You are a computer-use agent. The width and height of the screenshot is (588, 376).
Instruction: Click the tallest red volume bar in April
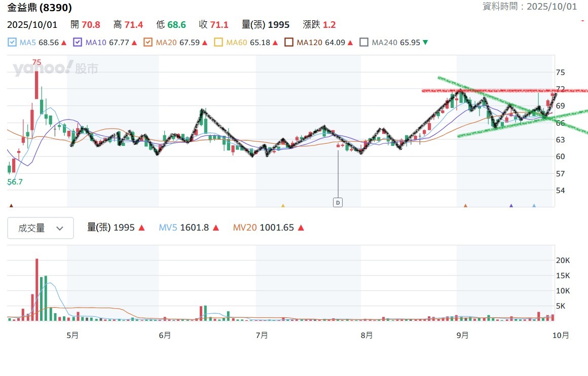tap(36, 289)
